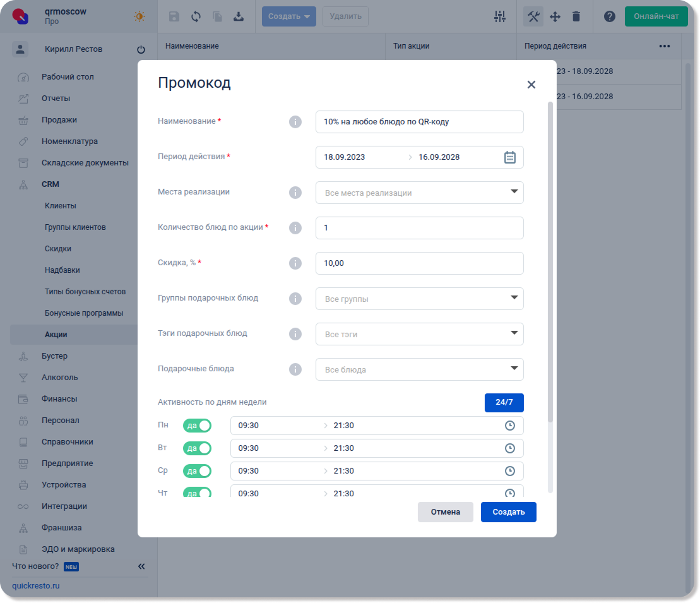The image size is (700, 603).
Task: Turn off the Wednesday (Ср) switch
Action: pos(197,471)
